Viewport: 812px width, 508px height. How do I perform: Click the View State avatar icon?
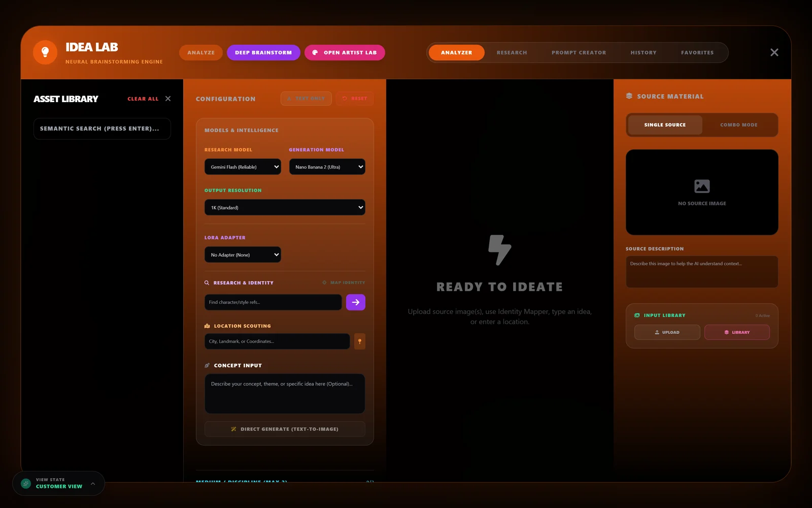click(x=26, y=484)
